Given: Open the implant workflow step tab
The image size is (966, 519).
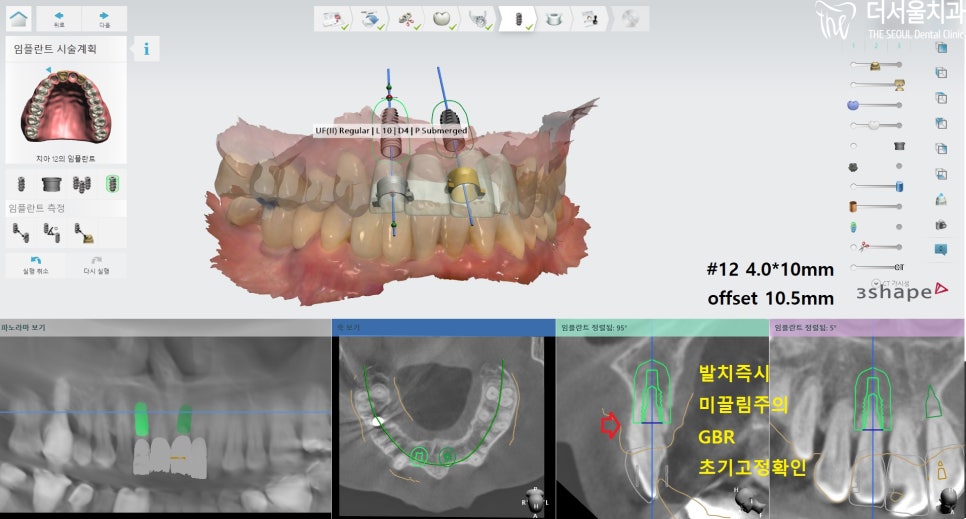Looking at the screenshot, I should coord(517,18).
